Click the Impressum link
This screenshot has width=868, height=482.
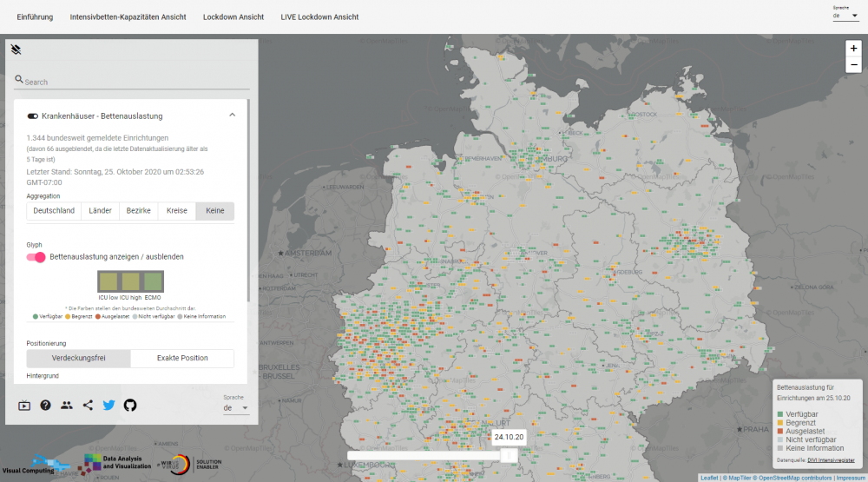tap(850, 478)
